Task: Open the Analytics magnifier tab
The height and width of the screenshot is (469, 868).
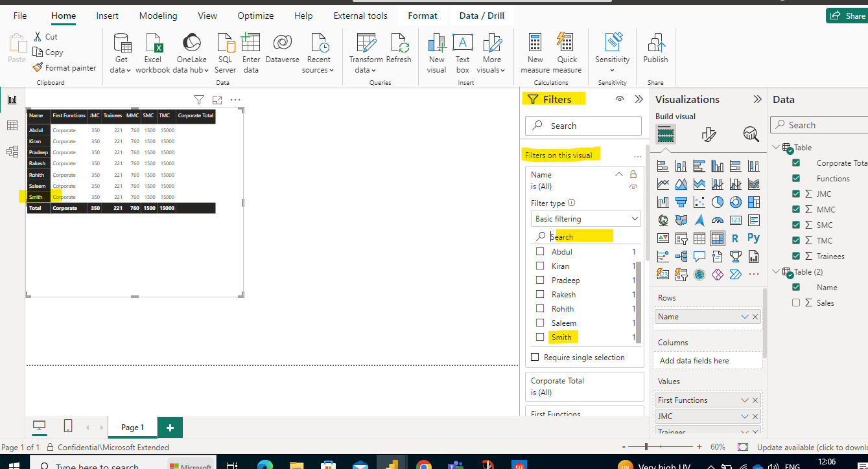Action: point(751,134)
